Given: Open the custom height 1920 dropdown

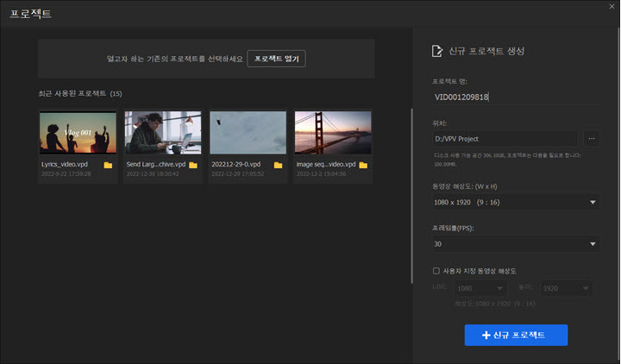Looking at the screenshot, I should pos(567,289).
